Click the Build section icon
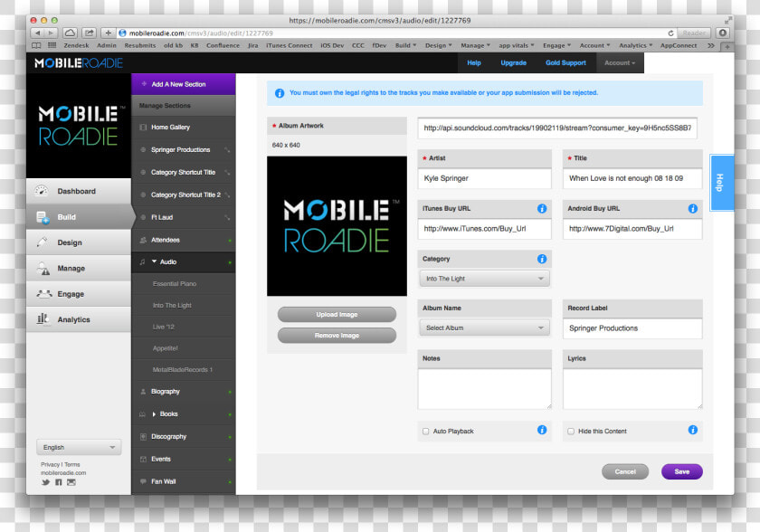Viewport: 760px width, 532px height. 43,217
